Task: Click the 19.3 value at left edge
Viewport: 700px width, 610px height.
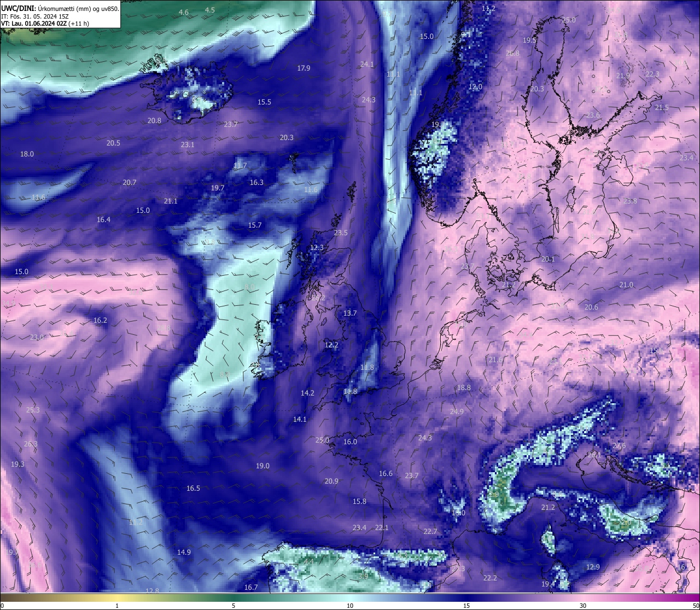Action: (17, 464)
